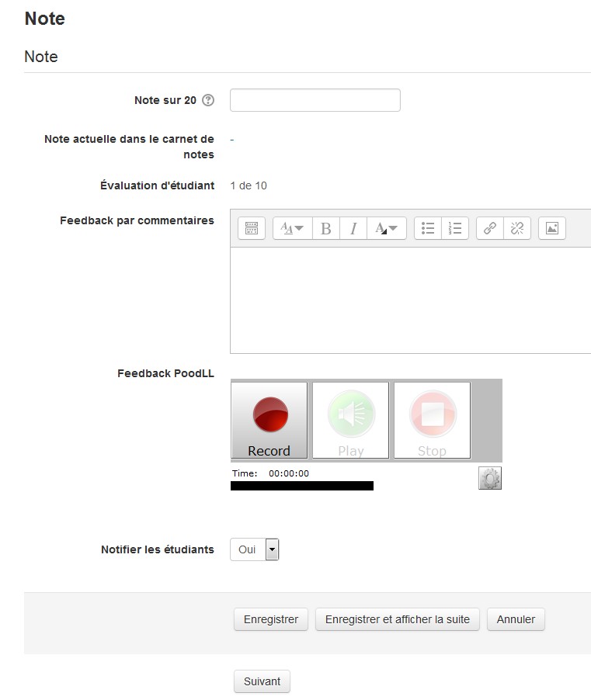Open the PoodLL recorder settings gear
Viewport: 591px width, 700px height.
pyautogui.click(x=490, y=478)
